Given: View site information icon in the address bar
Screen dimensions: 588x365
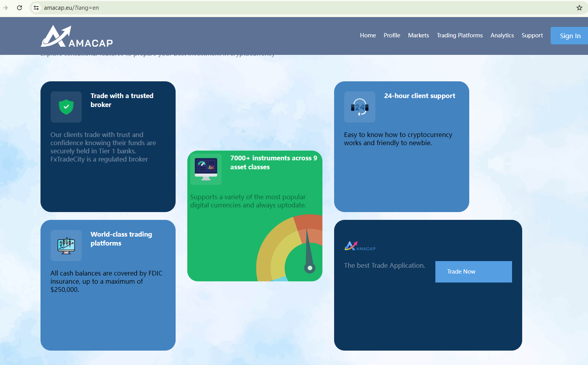Looking at the screenshot, I should pyautogui.click(x=36, y=8).
